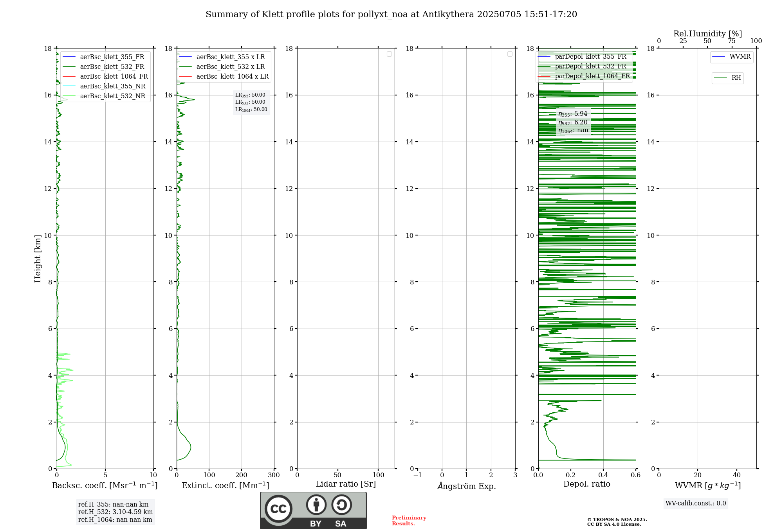The image size is (783, 532).
Task: Click the 300 tick on Extinct. coeff. axis
Action: (274, 475)
